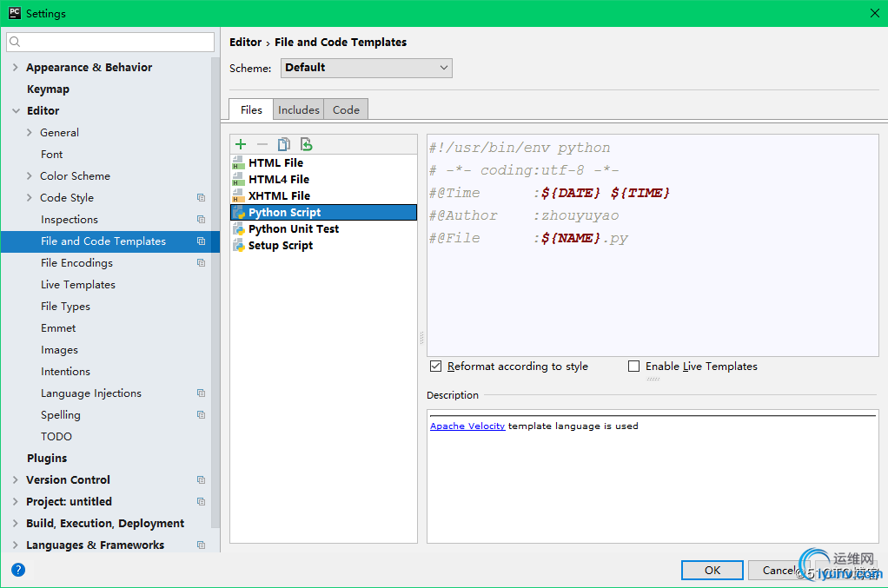The image size is (888, 588).
Task: Click the minus Remove Template icon
Action: click(x=262, y=144)
